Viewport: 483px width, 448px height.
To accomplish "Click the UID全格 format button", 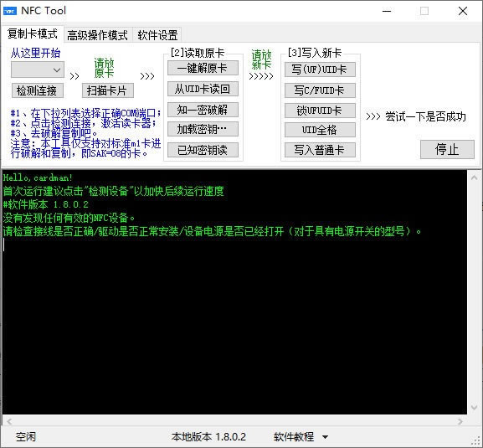I will (320, 130).
